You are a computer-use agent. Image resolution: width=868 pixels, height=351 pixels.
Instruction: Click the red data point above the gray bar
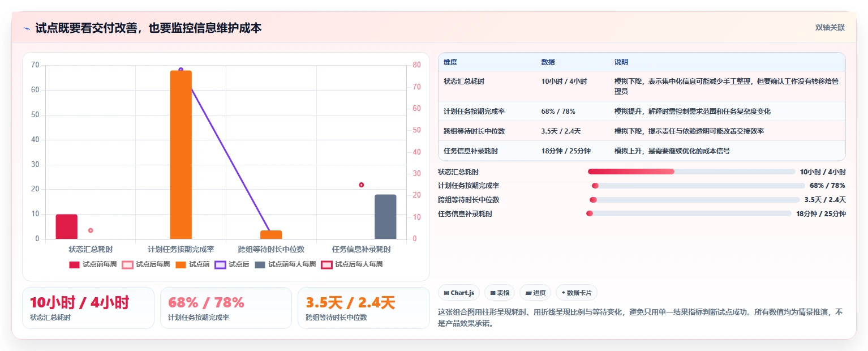[362, 185]
